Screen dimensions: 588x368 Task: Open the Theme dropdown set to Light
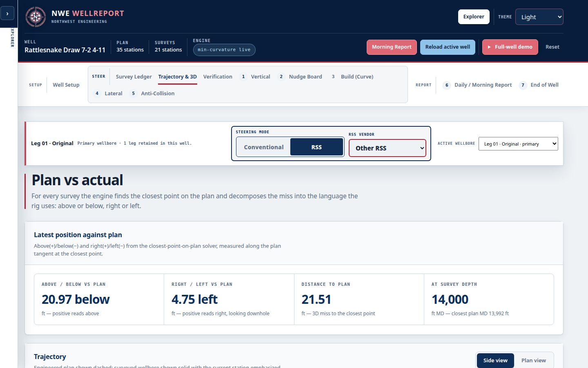tap(539, 17)
